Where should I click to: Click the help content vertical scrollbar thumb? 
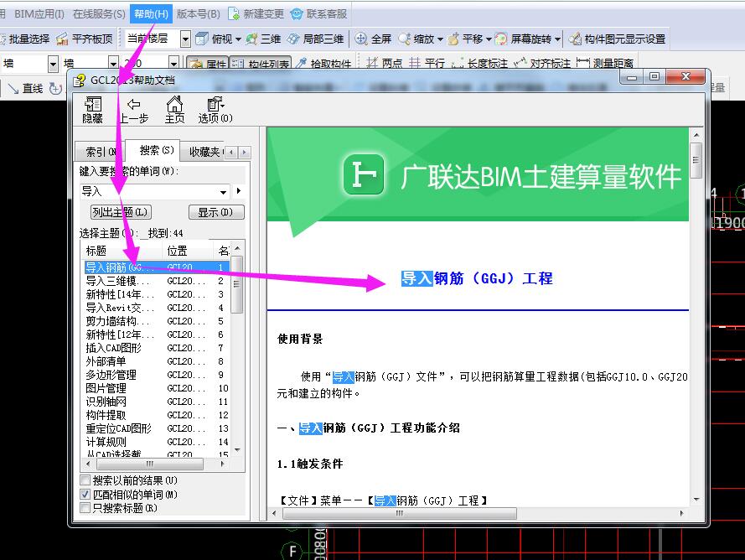click(x=696, y=160)
